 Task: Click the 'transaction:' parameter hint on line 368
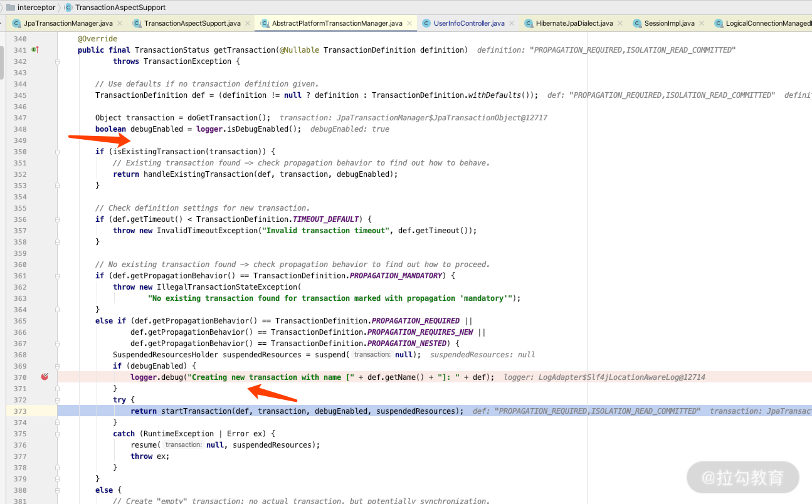pos(372,355)
